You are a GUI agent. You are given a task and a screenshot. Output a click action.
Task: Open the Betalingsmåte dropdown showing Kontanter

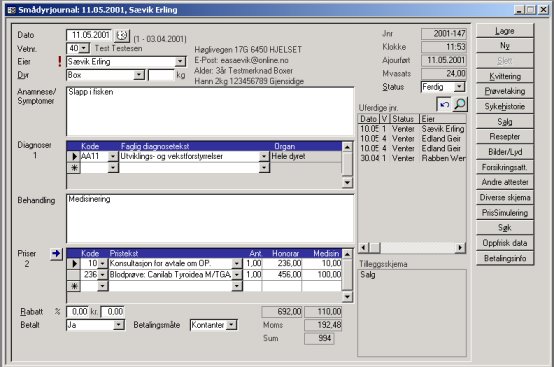pos(231,325)
